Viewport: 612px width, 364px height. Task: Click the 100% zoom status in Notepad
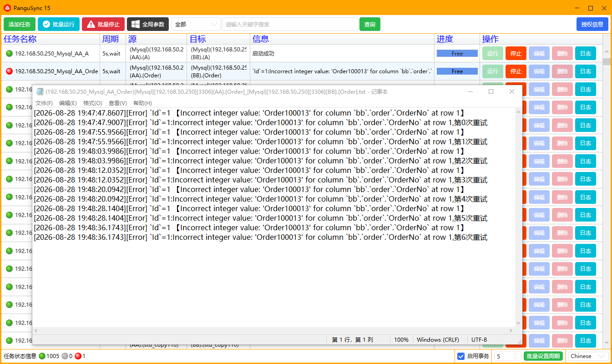[x=401, y=340]
